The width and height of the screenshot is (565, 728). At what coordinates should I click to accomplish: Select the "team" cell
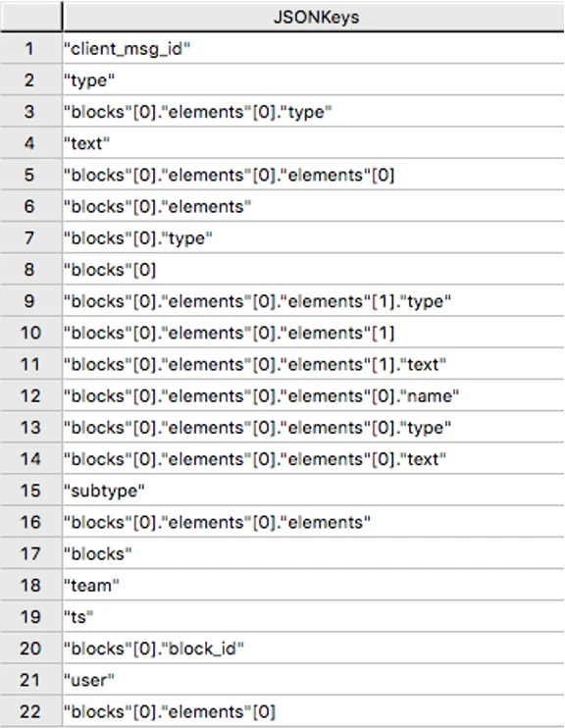pos(314,585)
